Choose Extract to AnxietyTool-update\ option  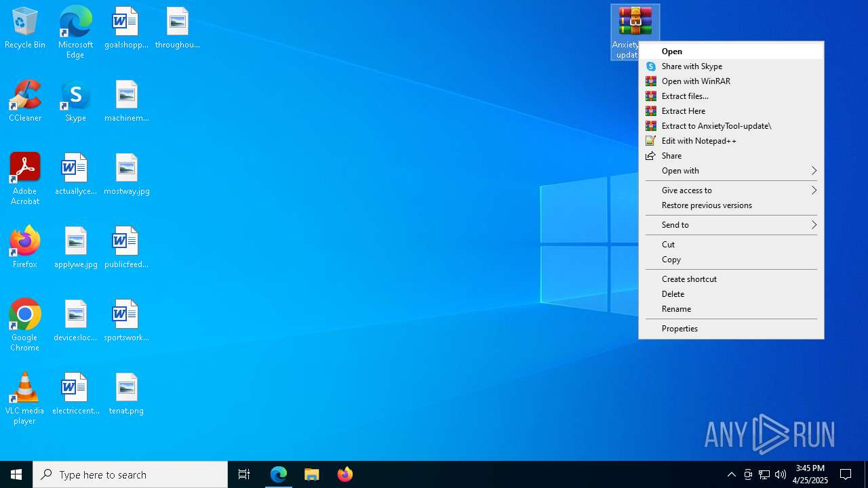click(x=731, y=126)
